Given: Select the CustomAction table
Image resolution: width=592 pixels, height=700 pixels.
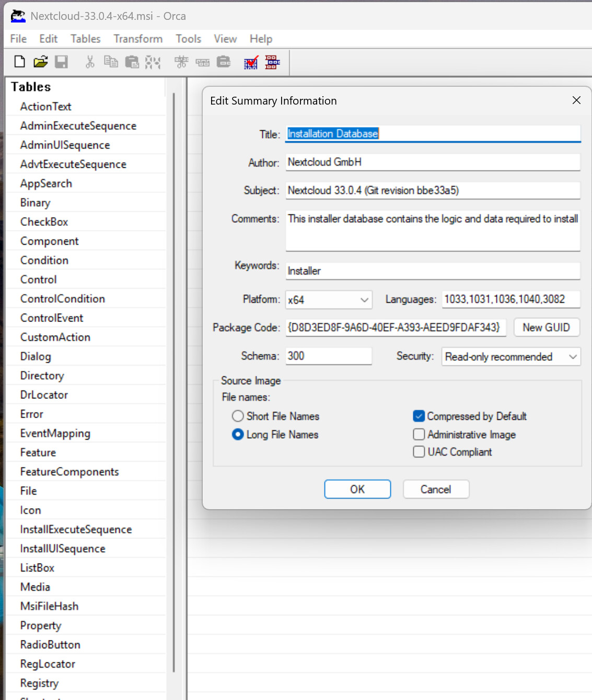Looking at the screenshot, I should click(x=55, y=337).
